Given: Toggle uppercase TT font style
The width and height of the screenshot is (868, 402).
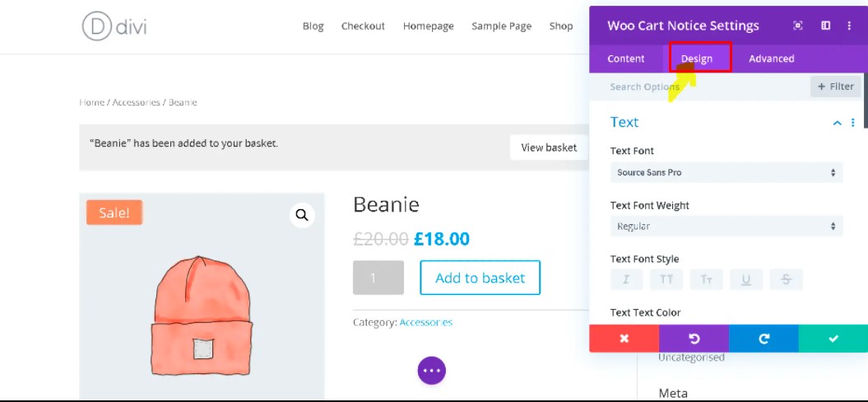Looking at the screenshot, I should point(666,280).
